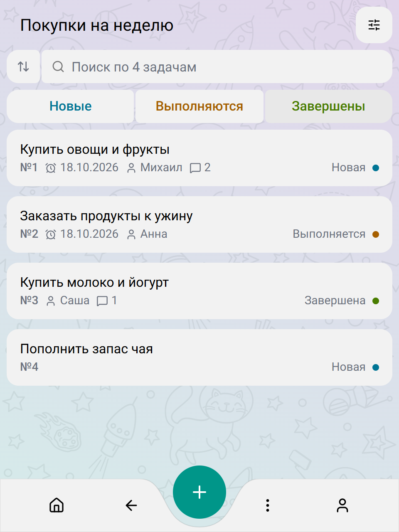Image resolution: width=399 pixels, height=532 pixels.
Task: Click task number №2
Action: pyautogui.click(x=29, y=234)
